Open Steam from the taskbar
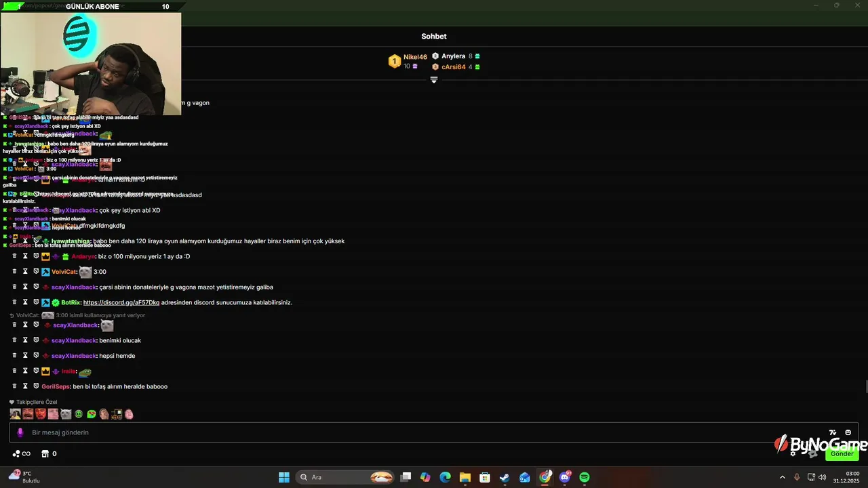The image size is (868, 488). coord(505,477)
